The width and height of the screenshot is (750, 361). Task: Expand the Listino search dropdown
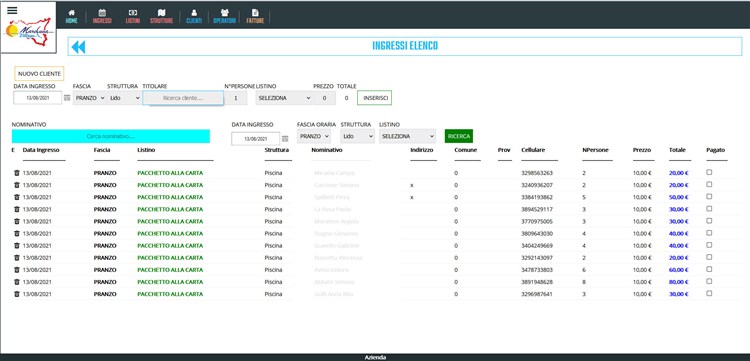(408, 136)
